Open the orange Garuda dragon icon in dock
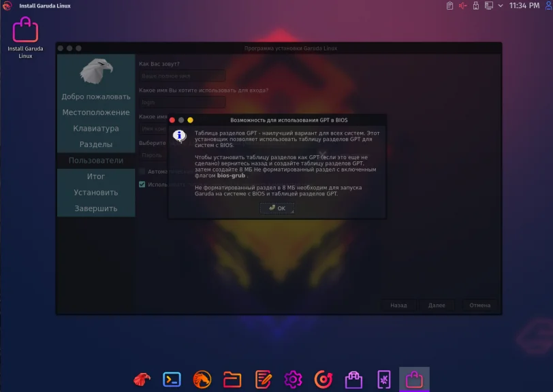This screenshot has width=553, height=392. 202,380
